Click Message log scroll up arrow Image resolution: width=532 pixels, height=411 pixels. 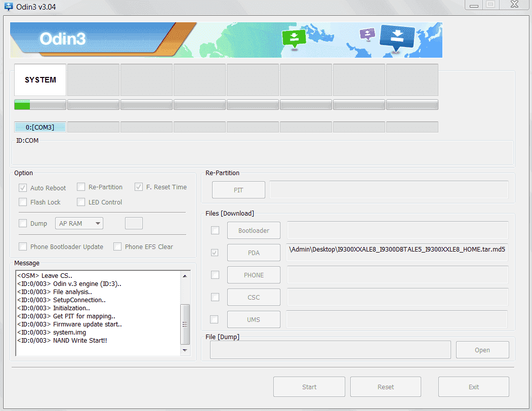coord(185,275)
